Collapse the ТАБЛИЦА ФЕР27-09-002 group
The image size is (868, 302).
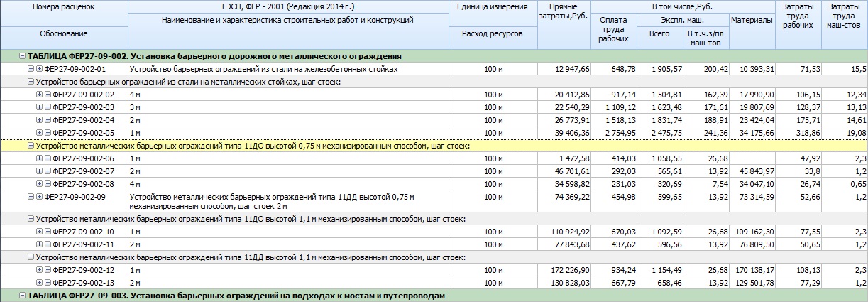tap(22, 56)
